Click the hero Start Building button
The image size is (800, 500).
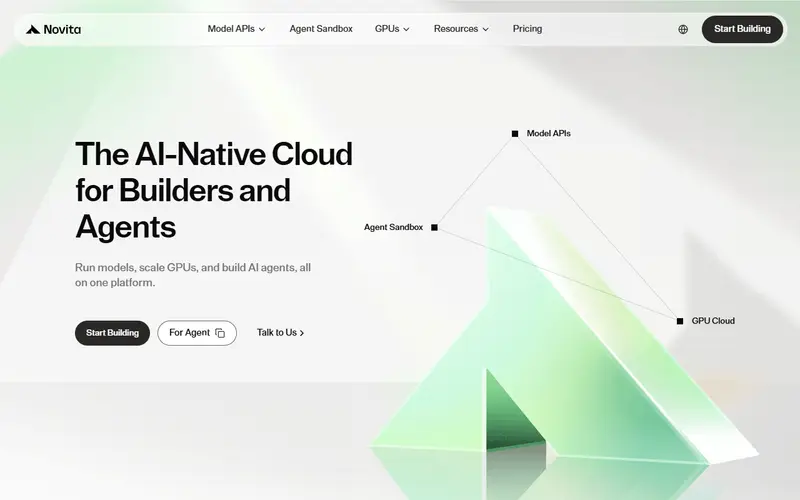(112, 333)
